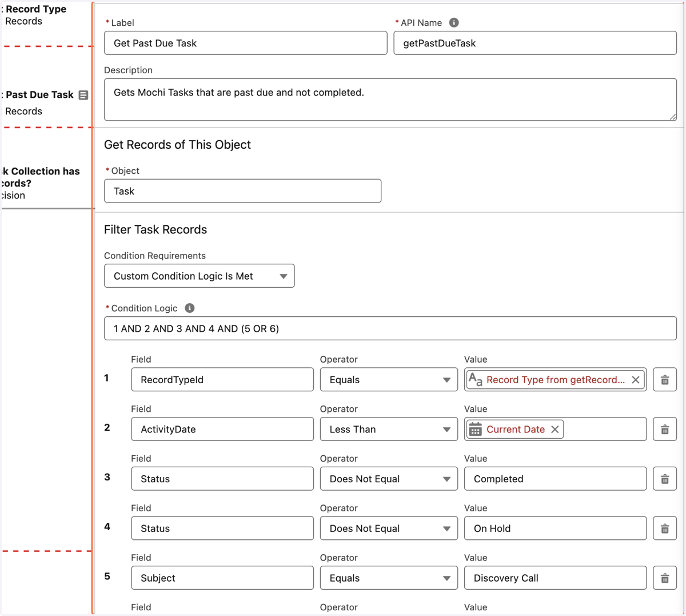Click the Get Records of This Object heading
This screenshot has height=616, width=686.
pyautogui.click(x=177, y=145)
